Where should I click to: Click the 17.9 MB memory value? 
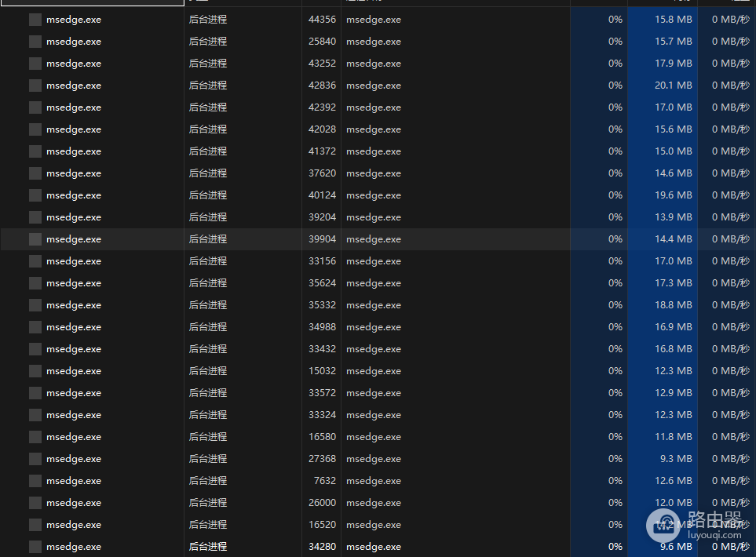[x=673, y=64]
